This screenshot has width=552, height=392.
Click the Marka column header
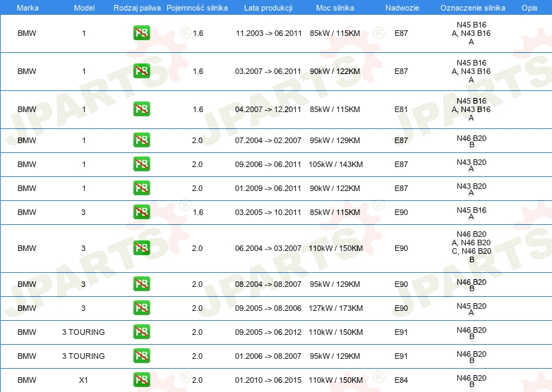tap(28, 8)
